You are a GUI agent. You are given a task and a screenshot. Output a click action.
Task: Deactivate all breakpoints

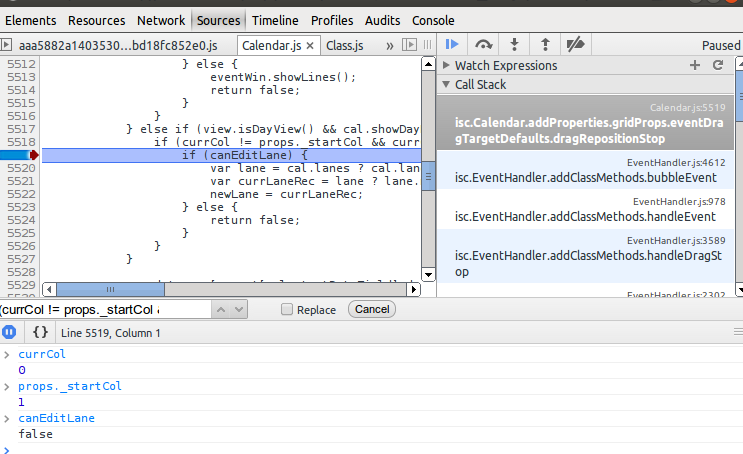coord(575,45)
